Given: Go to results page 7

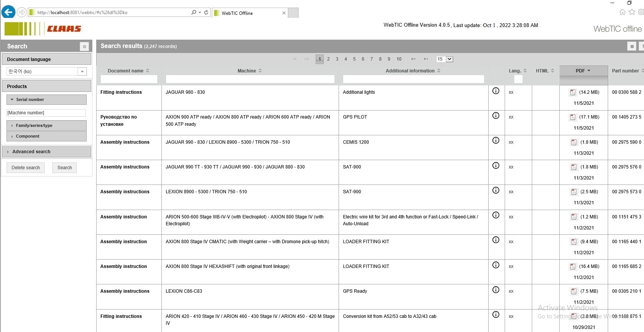Looking at the screenshot, I should pyautogui.click(x=371, y=59).
